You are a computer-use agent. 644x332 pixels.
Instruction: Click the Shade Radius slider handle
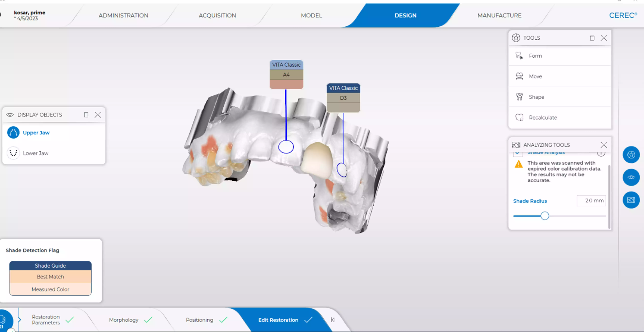point(544,216)
